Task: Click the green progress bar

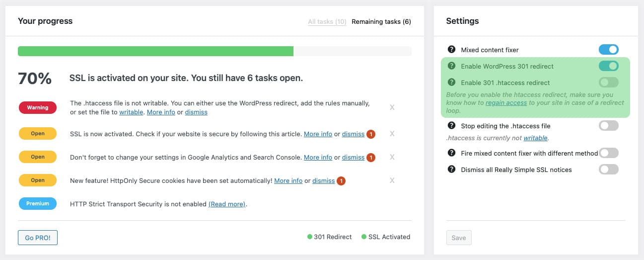Action: (x=155, y=51)
